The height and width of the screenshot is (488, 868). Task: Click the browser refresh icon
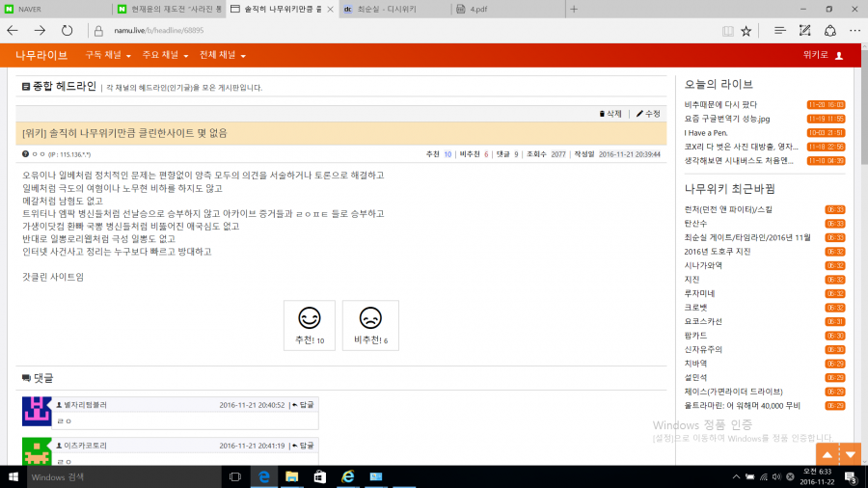pos(67,31)
